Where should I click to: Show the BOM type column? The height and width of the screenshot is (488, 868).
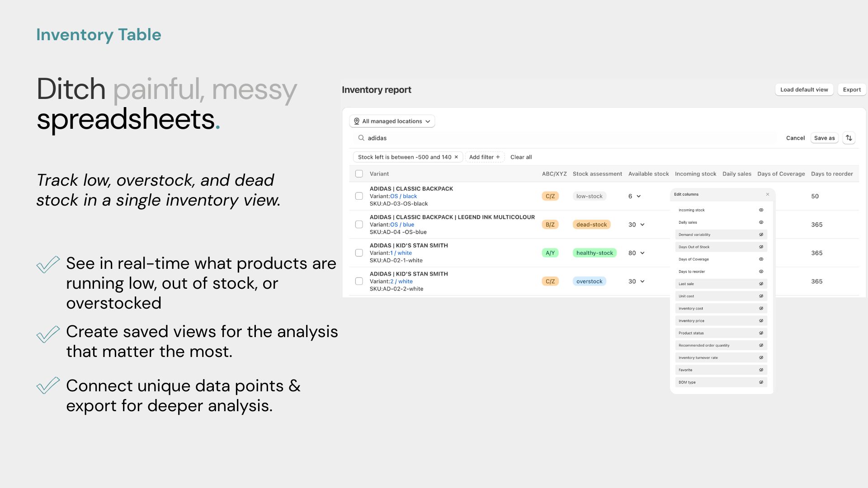click(761, 382)
